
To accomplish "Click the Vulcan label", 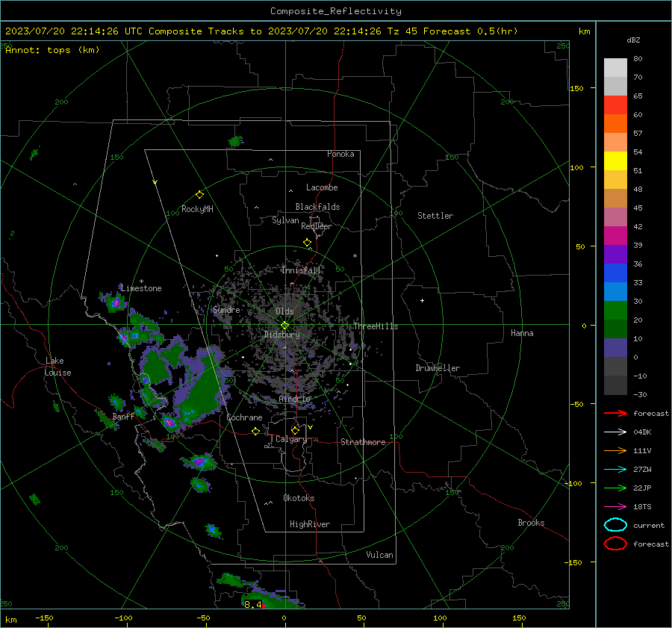I will click(x=380, y=555).
